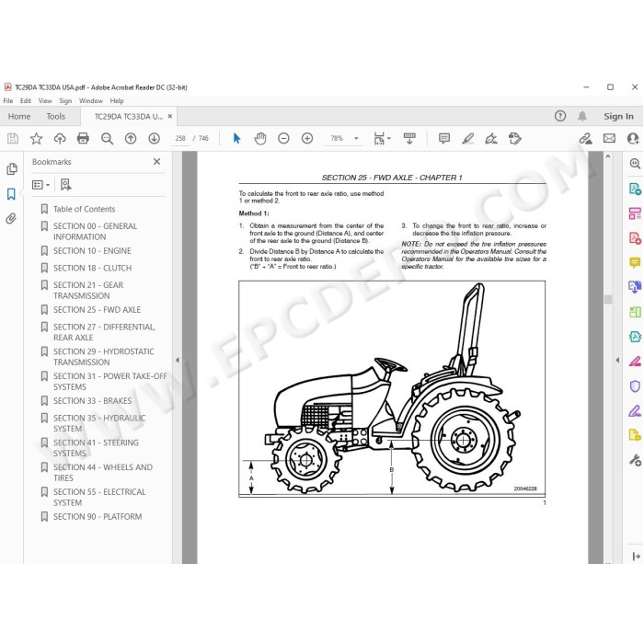This screenshot has width=644, height=644.
Task: Open the Sign document tool
Action: click(491, 138)
